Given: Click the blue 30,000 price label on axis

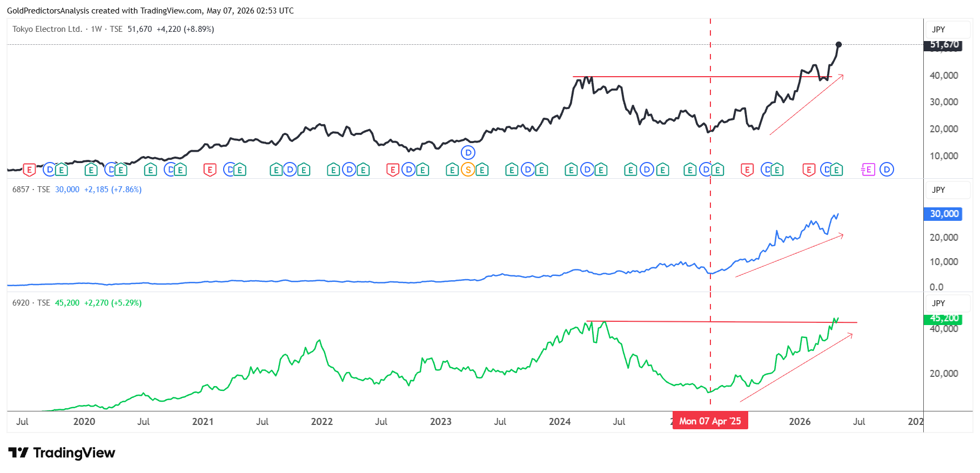Looking at the screenshot, I should (943, 214).
